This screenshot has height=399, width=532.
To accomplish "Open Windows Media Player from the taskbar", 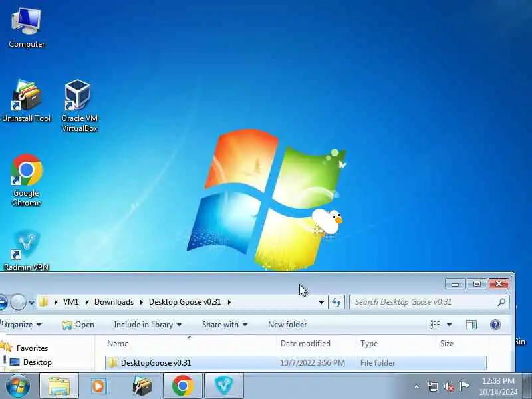I will pos(99,386).
